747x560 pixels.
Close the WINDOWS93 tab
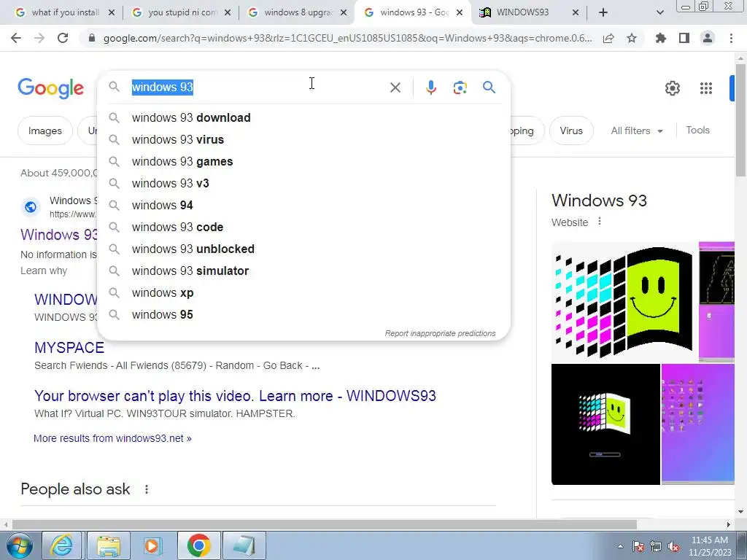576,13
